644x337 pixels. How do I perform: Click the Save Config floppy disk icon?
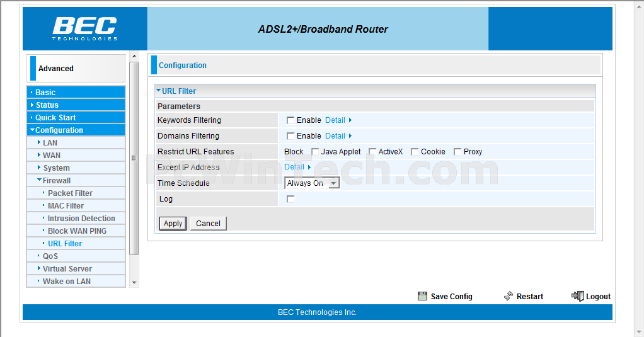pyautogui.click(x=422, y=296)
